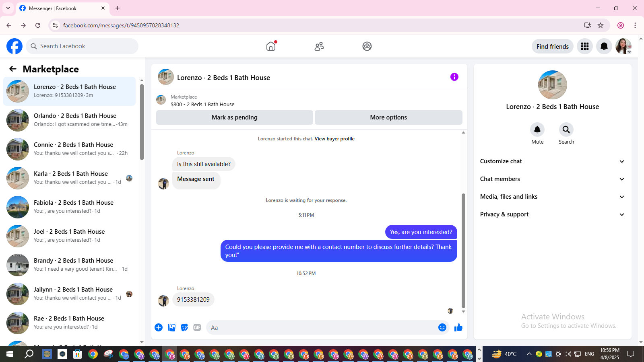Open Orlando · 2 Beds 1 Bath House chat
The image size is (644, 362).
[x=69, y=120]
